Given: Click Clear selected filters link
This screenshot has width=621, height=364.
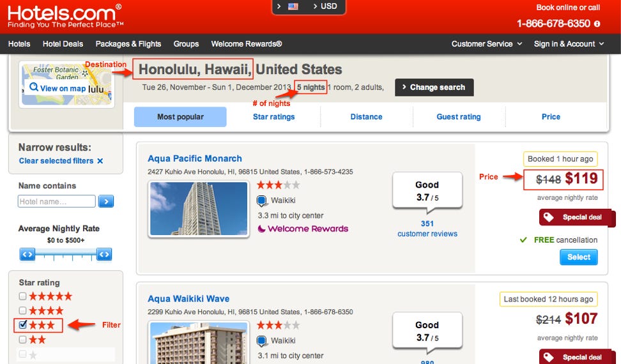Looking at the screenshot, I should tap(56, 161).
